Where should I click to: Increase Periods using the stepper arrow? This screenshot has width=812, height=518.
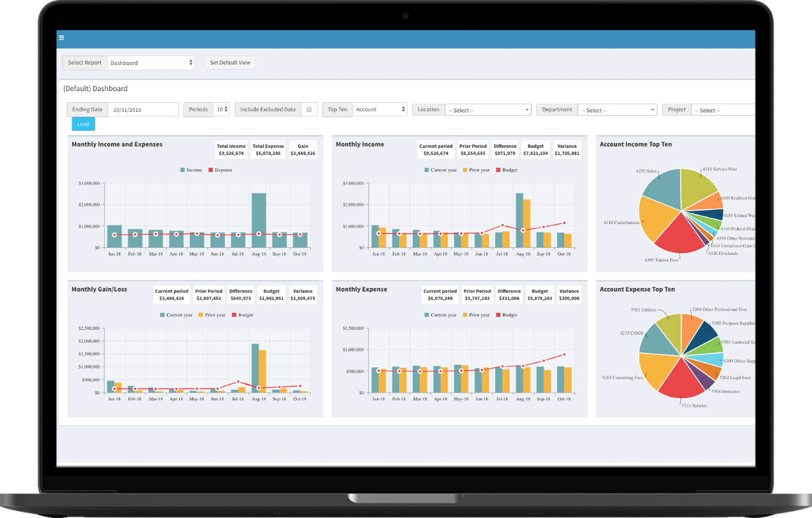(x=227, y=107)
